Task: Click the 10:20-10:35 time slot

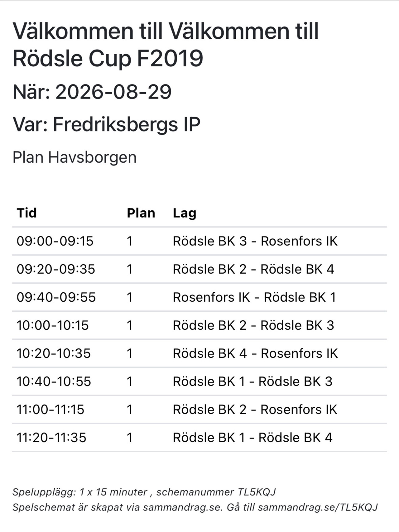Action: [54, 353]
